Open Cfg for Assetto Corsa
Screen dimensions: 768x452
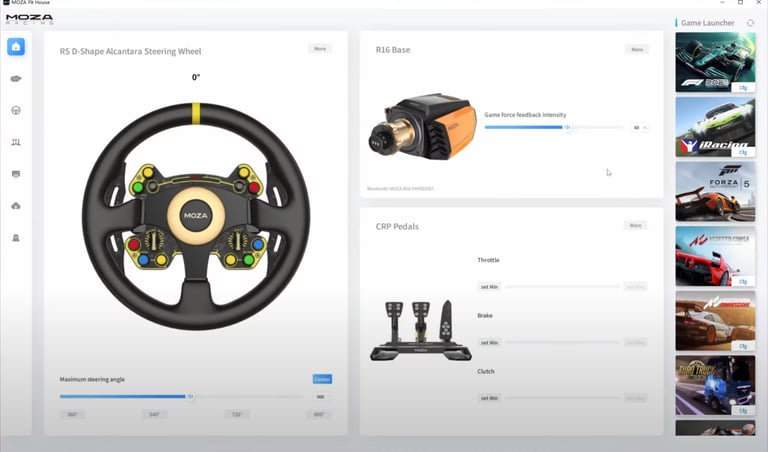pyautogui.click(x=743, y=282)
